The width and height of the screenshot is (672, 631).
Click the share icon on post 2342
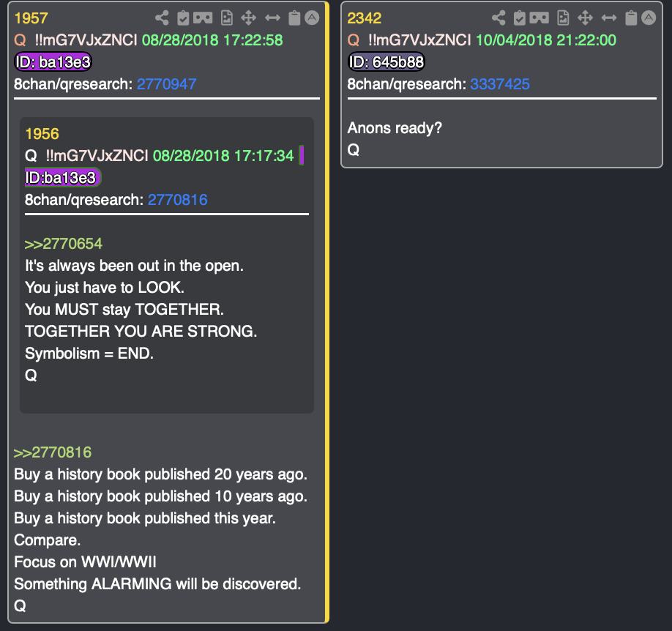coord(499,18)
